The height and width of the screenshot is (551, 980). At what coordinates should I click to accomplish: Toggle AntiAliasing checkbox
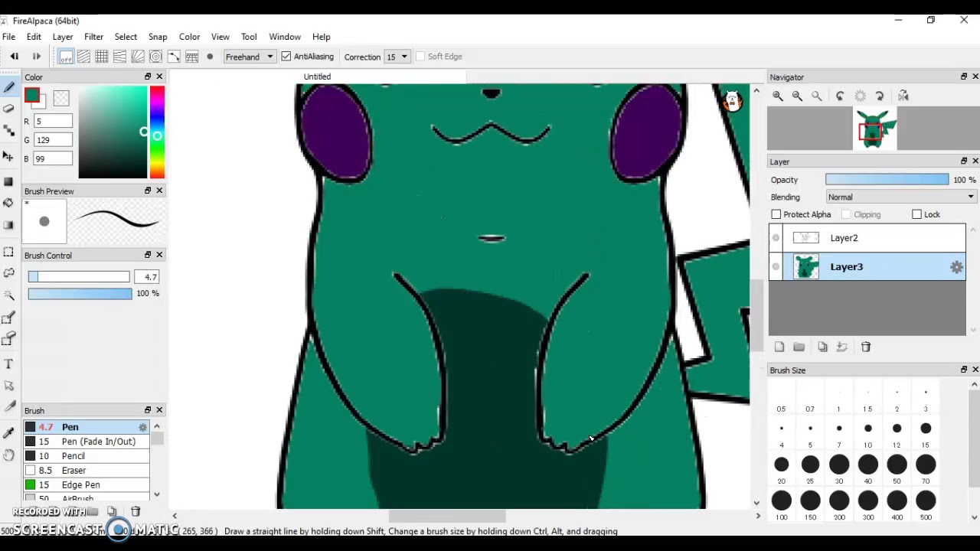[286, 57]
